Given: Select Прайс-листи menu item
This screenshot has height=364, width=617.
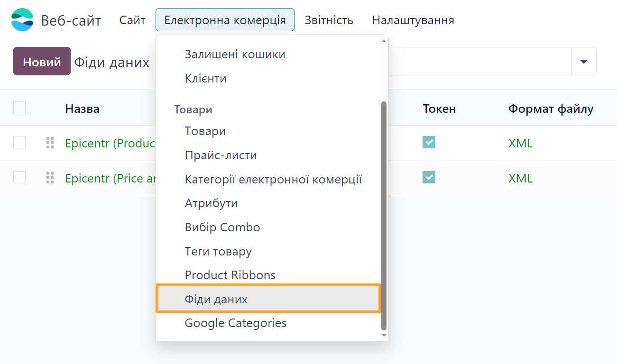Looking at the screenshot, I should (x=268, y=155).
